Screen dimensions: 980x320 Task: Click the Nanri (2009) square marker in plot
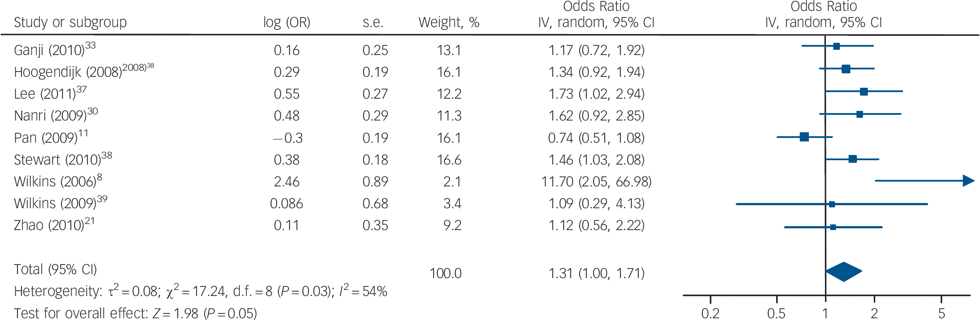click(x=860, y=114)
